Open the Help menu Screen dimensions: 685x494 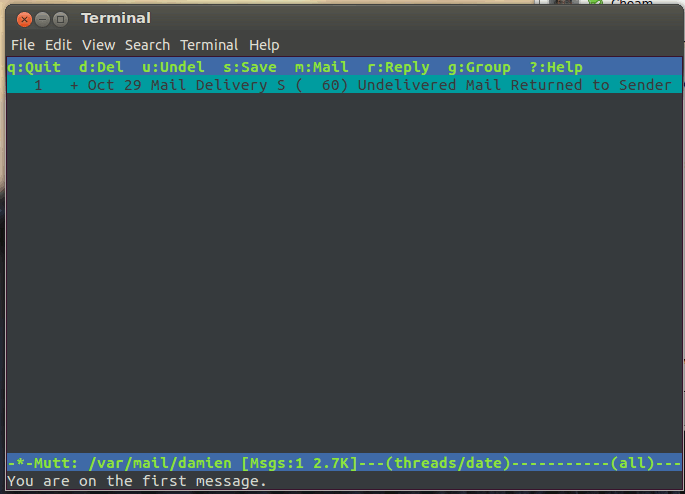[x=264, y=45]
